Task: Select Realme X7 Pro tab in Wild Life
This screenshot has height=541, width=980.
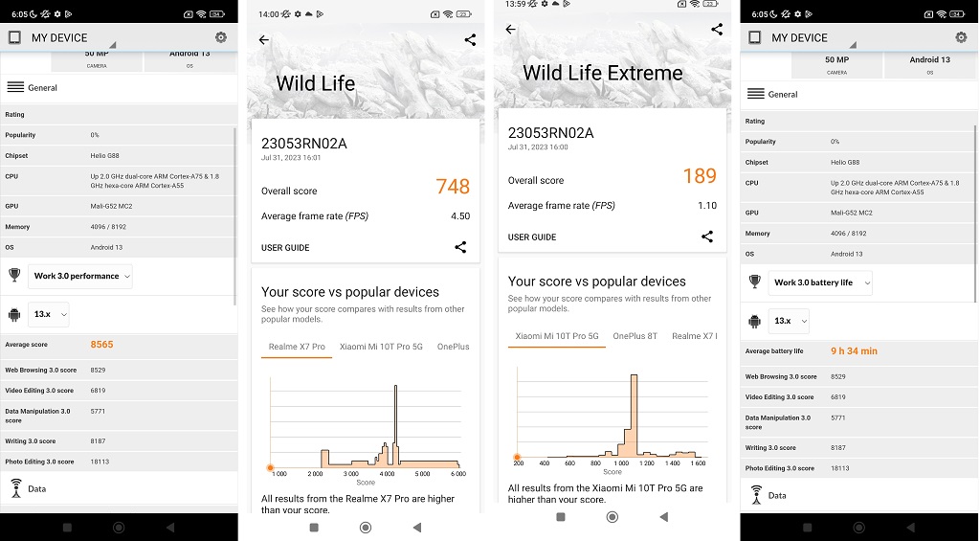Action: (297, 347)
